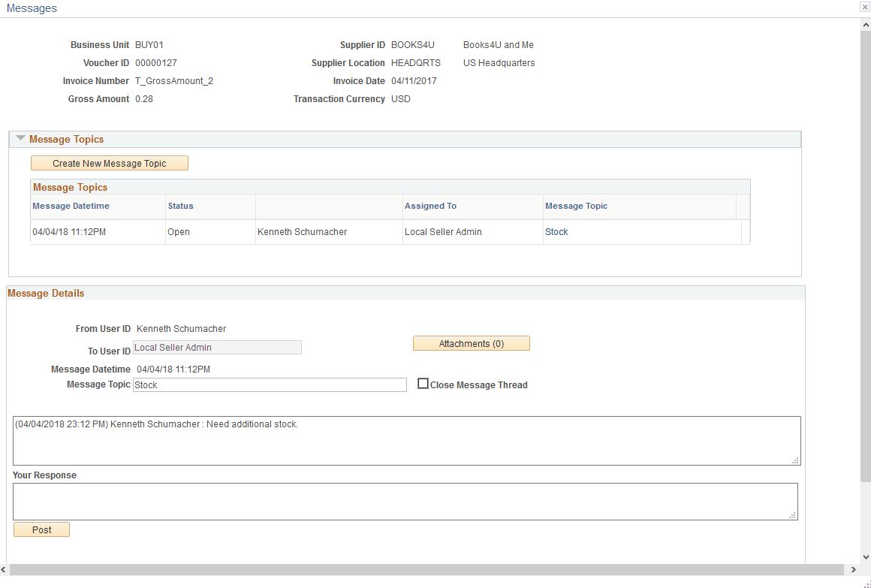
Task: Click the Message Topics grid title
Action: 70,187
